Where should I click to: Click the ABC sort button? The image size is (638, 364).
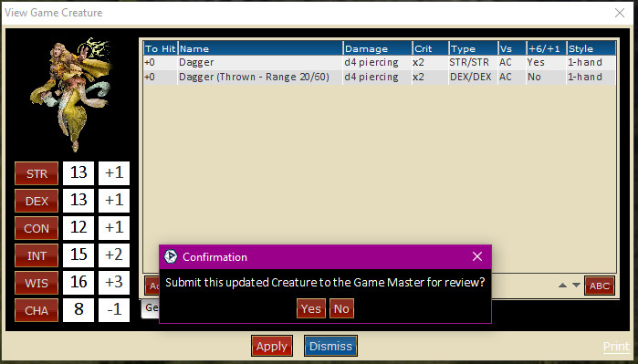(600, 286)
